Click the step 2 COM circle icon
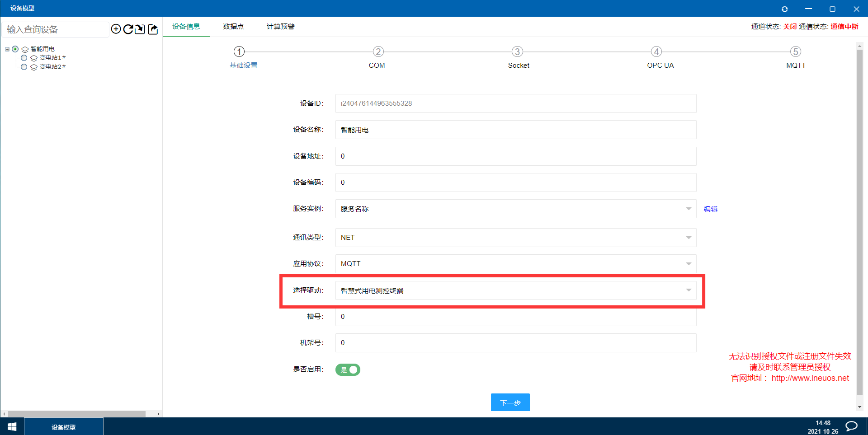The height and width of the screenshot is (435, 868). tap(378, 51)
